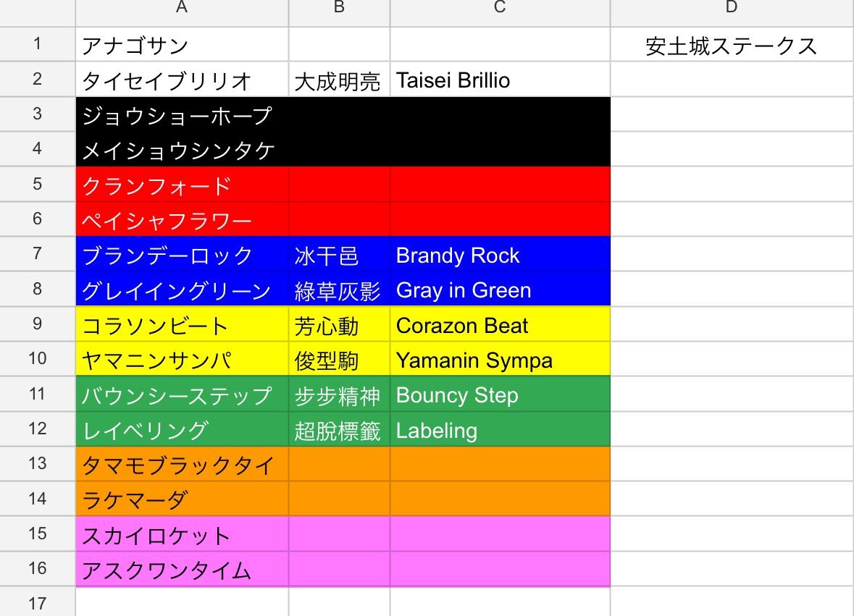Screen dimensions: 854x616
Task: Click the orange cell ラケマーダ
Action: click(x=182, y=499)
